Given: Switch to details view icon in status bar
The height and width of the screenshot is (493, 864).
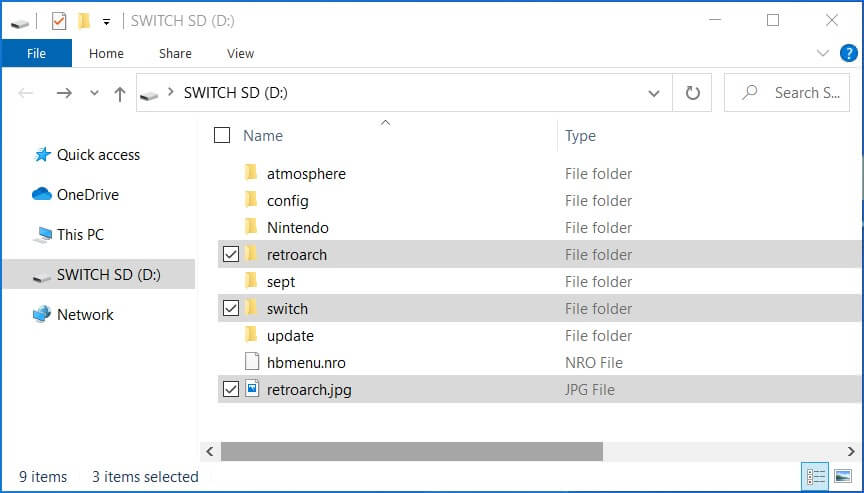Looking at the screenshot, I should pos(816,475).
